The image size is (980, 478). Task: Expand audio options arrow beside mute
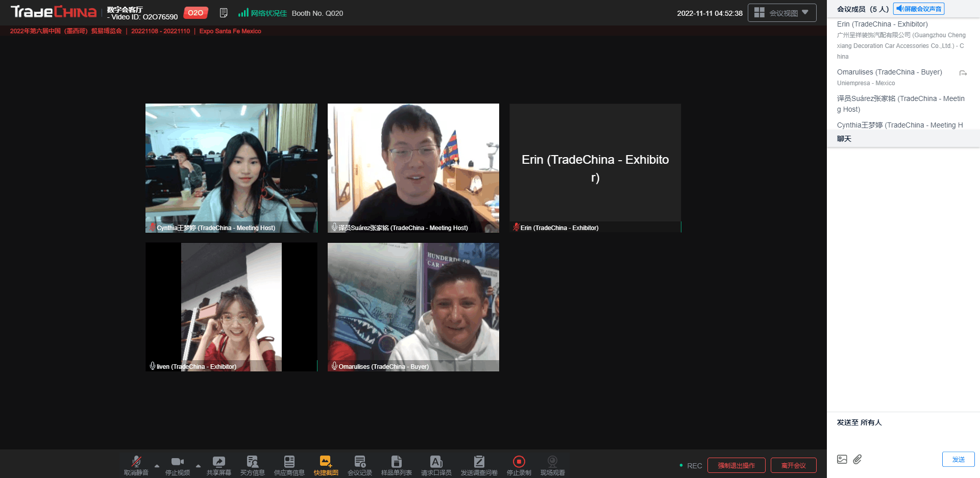157,466
